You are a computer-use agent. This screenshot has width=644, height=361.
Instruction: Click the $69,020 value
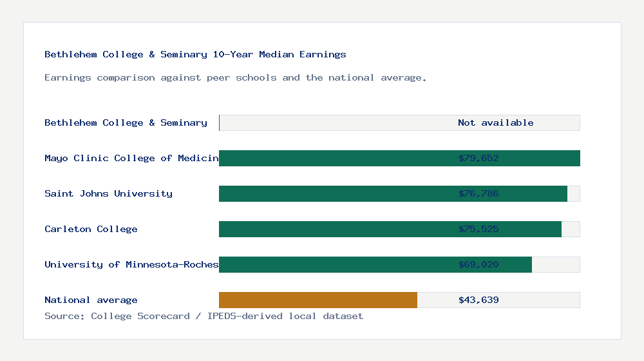coord(478,264)
